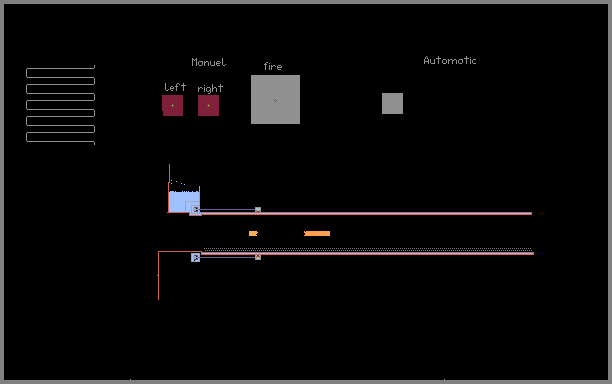Toggle the small gray Automatic square
This screenshot has width=612, height=384.
pyautogui.click(x=392, y=103)
